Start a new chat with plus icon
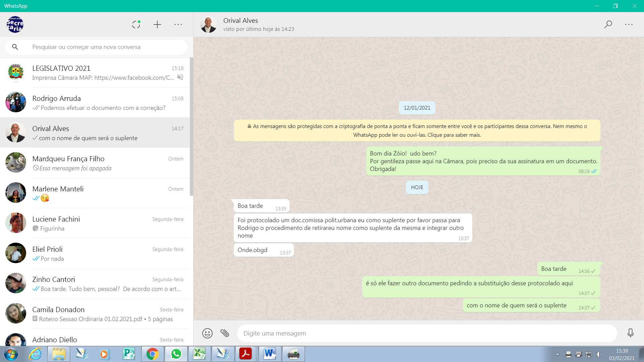The image size is (644, 362). (x=157, y=24)
